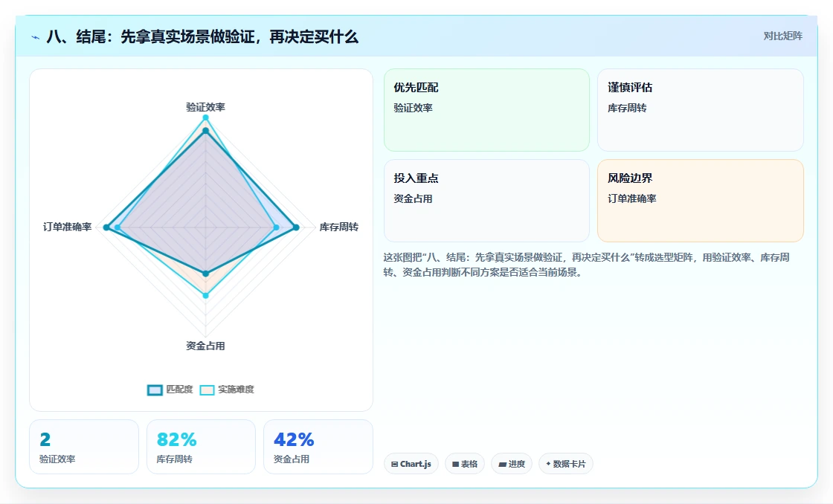Click the Chart.js chip icon
833x504 pixels.
point(394,464)
